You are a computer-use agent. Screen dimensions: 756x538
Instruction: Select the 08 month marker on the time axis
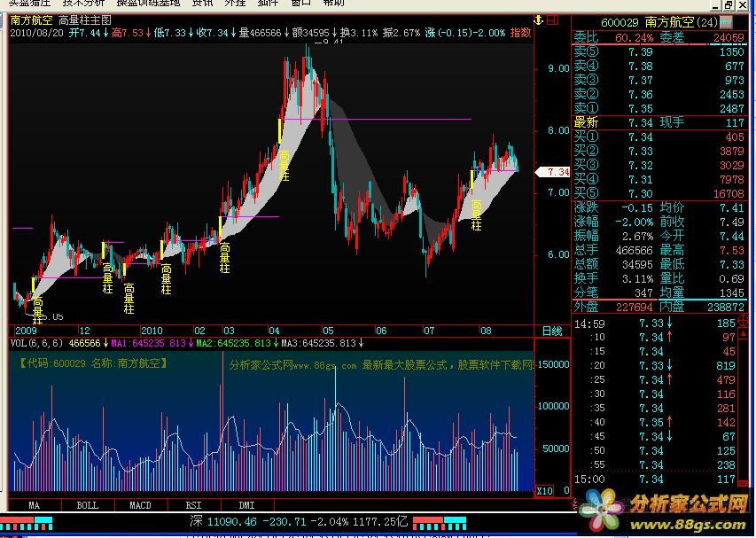pyautogui.click(x=486, y=331)
